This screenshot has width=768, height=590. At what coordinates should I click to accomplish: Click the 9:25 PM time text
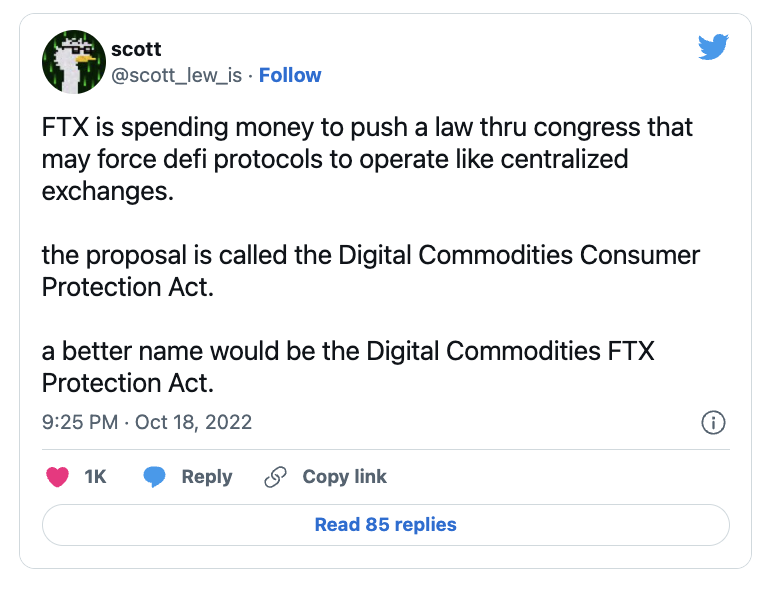81,422
